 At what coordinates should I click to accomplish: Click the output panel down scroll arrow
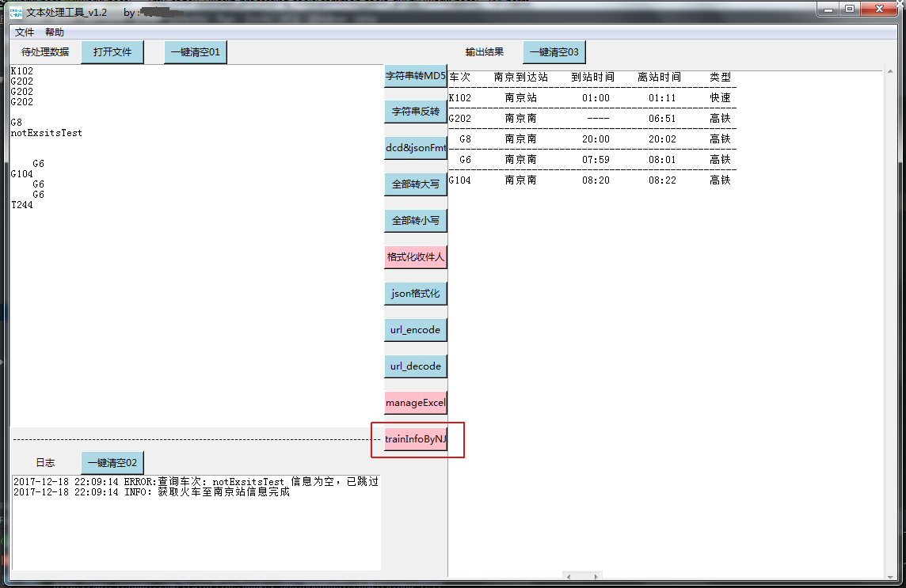890,576
